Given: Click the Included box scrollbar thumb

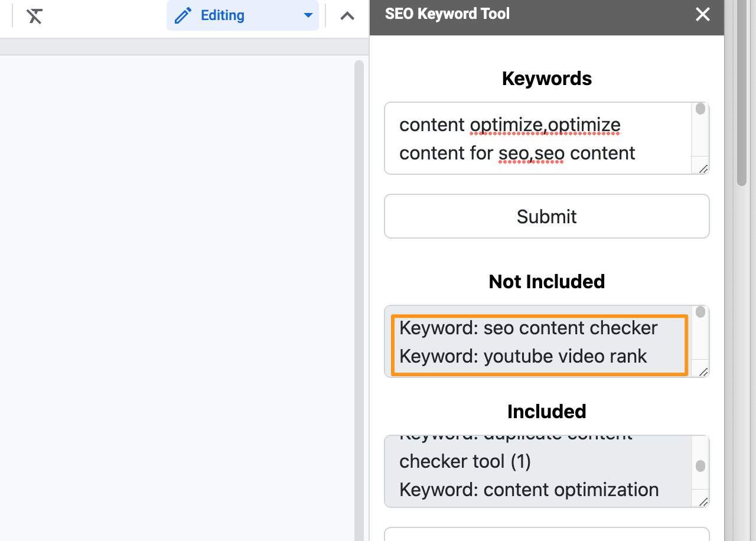Looking at the screenshot, I should click(x=700, y=466).
